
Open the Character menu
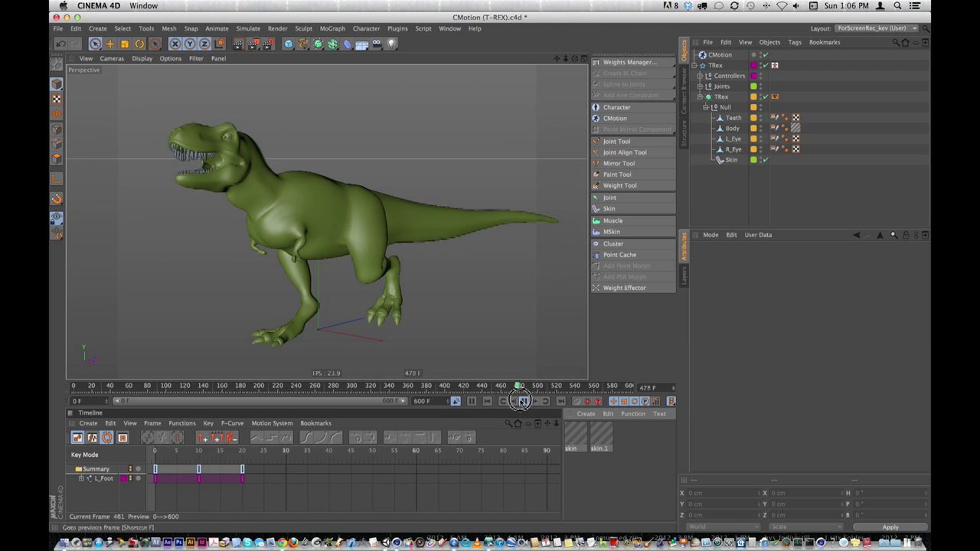[366, 29]
